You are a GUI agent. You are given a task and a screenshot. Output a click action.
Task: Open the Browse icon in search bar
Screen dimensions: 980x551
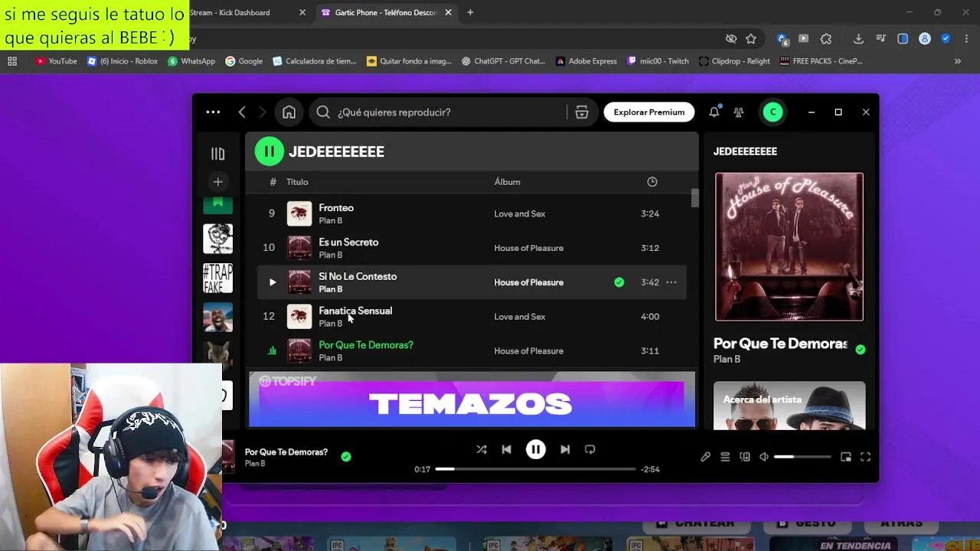tap(582, 112)
